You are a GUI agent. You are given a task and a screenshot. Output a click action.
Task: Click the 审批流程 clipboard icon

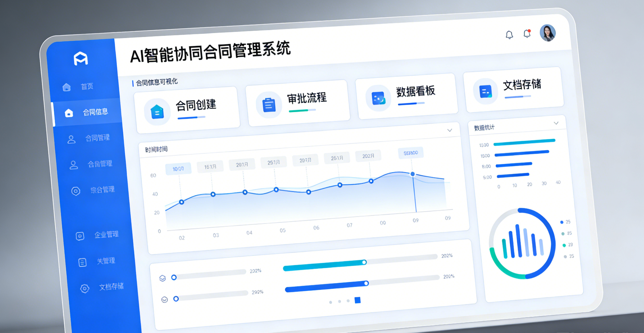[269, 105]
